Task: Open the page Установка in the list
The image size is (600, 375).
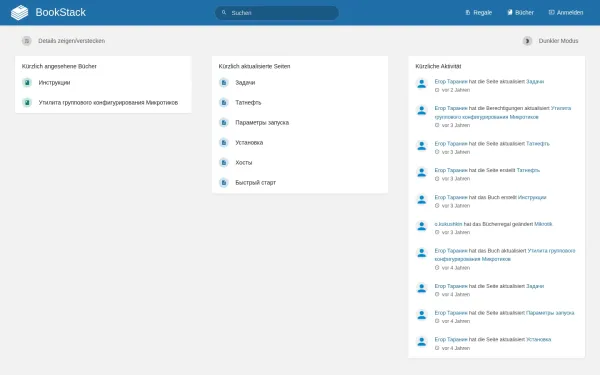Action: click(x=249, y=142)
